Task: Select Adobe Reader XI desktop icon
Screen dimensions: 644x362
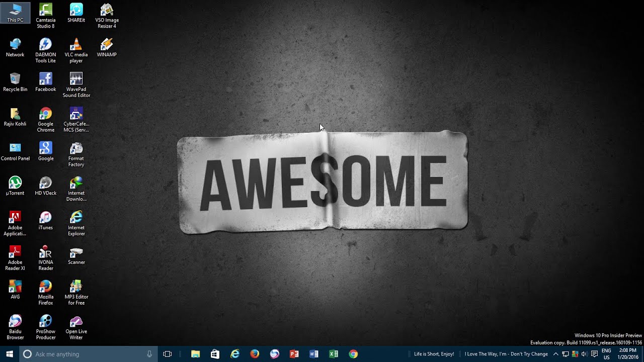Action: pos(15,258)
